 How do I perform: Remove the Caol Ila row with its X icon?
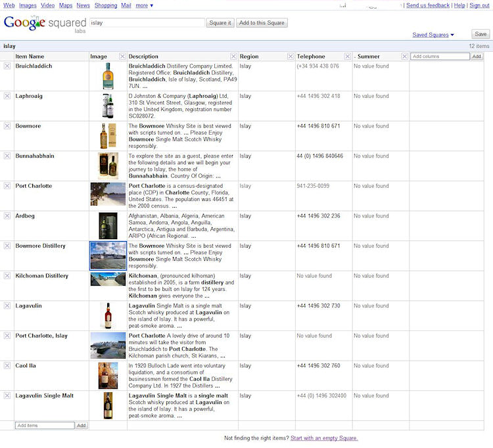(x=7, y=366)
